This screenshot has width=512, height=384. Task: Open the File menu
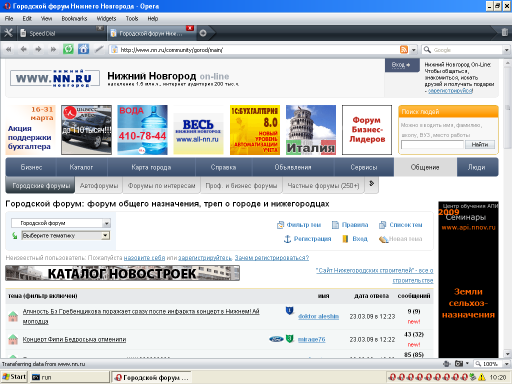9,19
